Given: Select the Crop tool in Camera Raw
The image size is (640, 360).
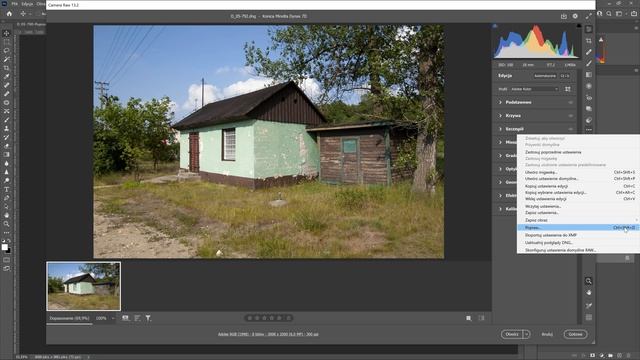Looking at the screenshot, I should (589, 41).
